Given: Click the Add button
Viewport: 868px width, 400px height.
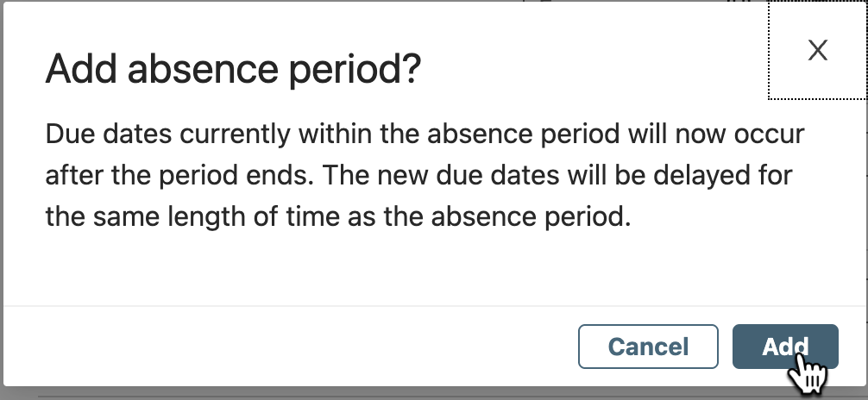Looking at the screenshot, I should 785,347.
